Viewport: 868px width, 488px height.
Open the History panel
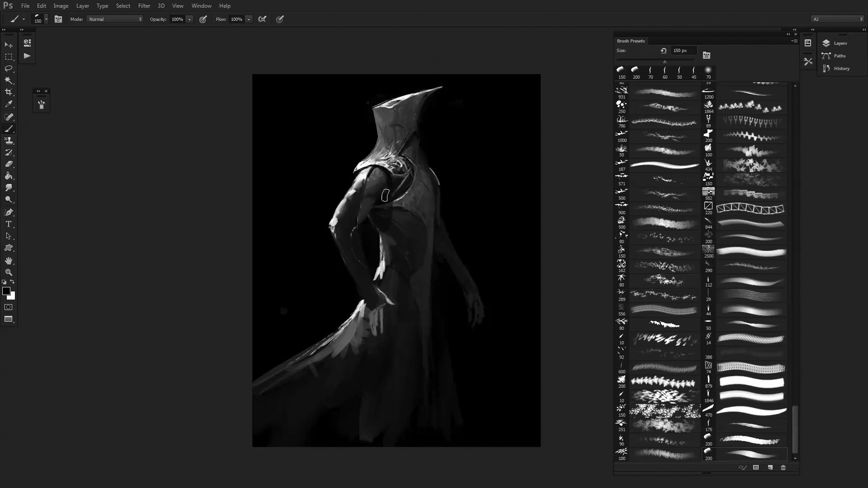[841, 69]
